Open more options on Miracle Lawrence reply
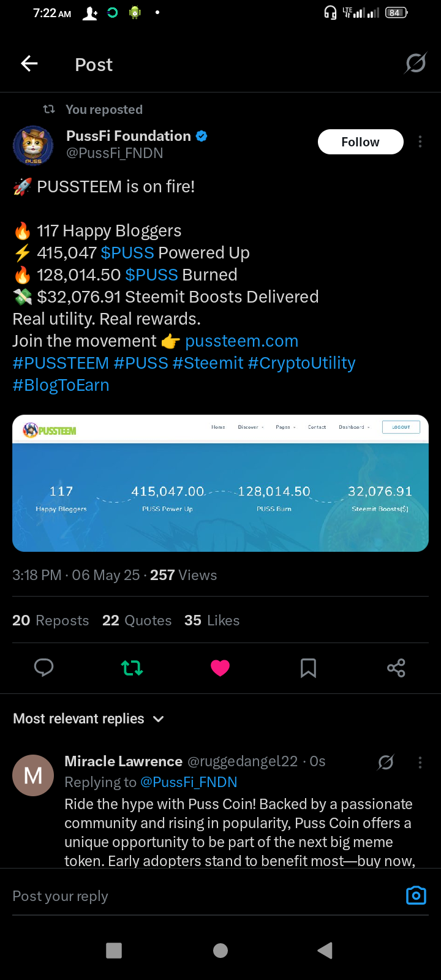The width and height of the screenshot is (441, 980). pyautogui.click(x=420, y=762)
